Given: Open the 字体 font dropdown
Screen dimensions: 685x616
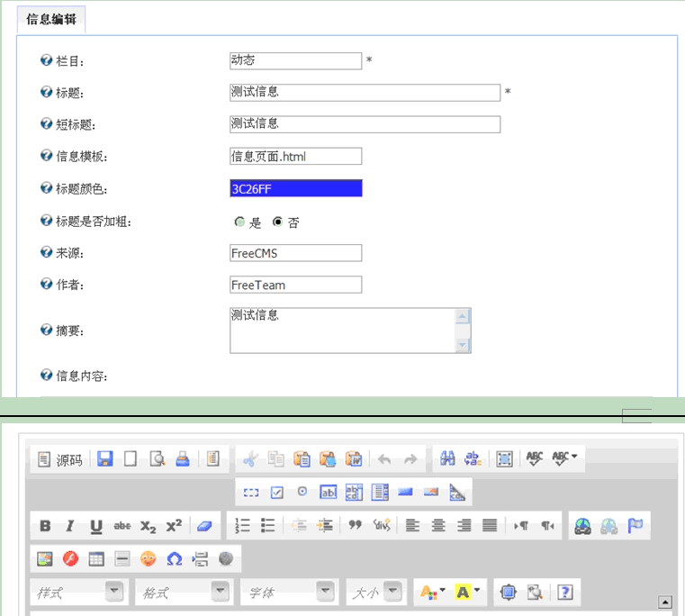Looking at the screenshot, I should pos(289,593).
